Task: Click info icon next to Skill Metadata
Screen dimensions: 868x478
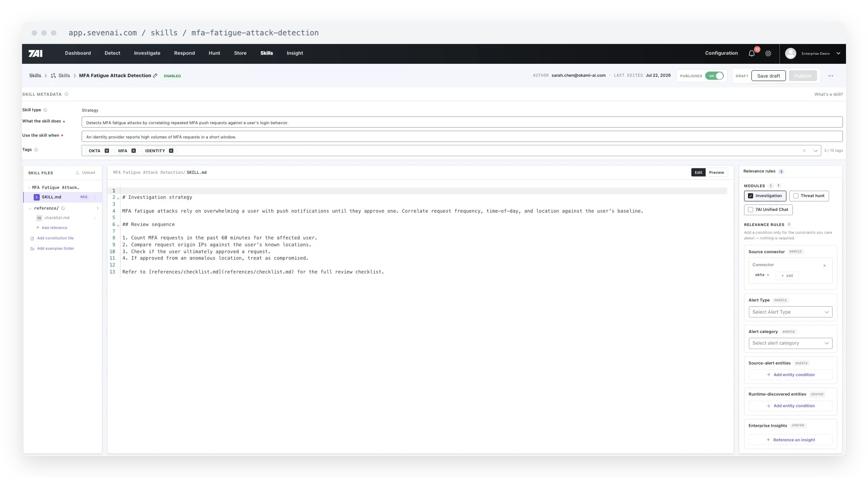Action: tap(67, 94)
